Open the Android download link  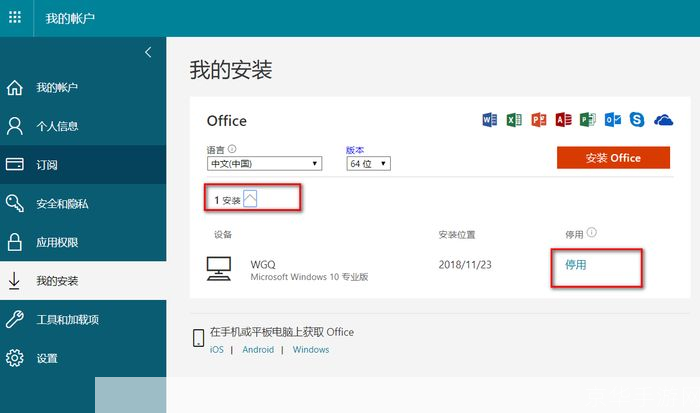tap(258, 350)
